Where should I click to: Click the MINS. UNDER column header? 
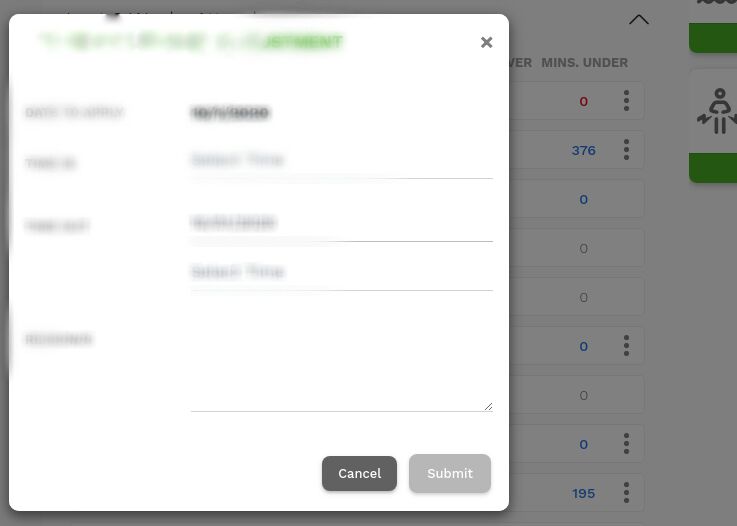tap(584, 63)
